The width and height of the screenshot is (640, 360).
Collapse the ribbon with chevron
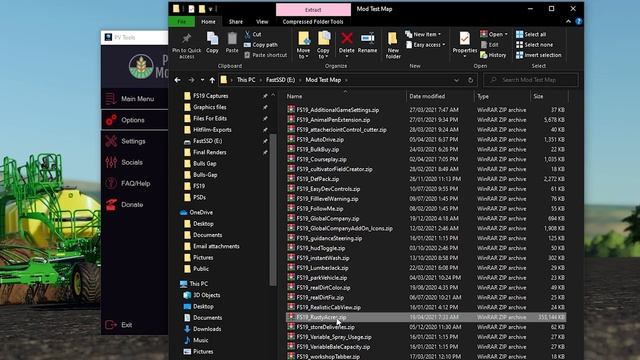tap(569, 22)
